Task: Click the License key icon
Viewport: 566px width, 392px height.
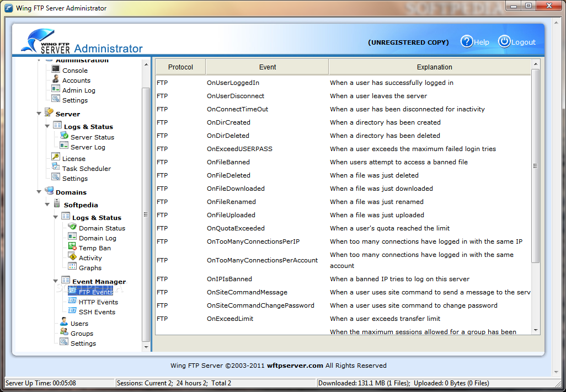Action: [x=56, y=157]
